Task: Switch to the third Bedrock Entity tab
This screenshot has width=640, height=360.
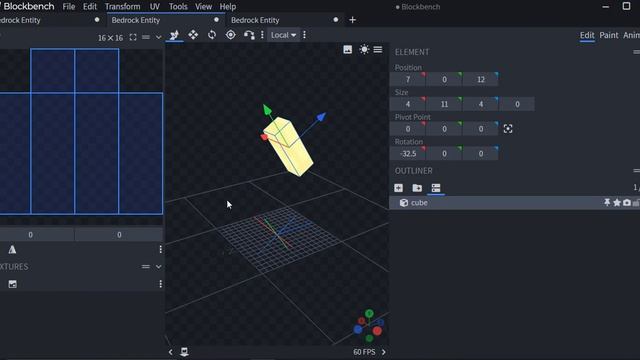Action: (x=285, y=20)
